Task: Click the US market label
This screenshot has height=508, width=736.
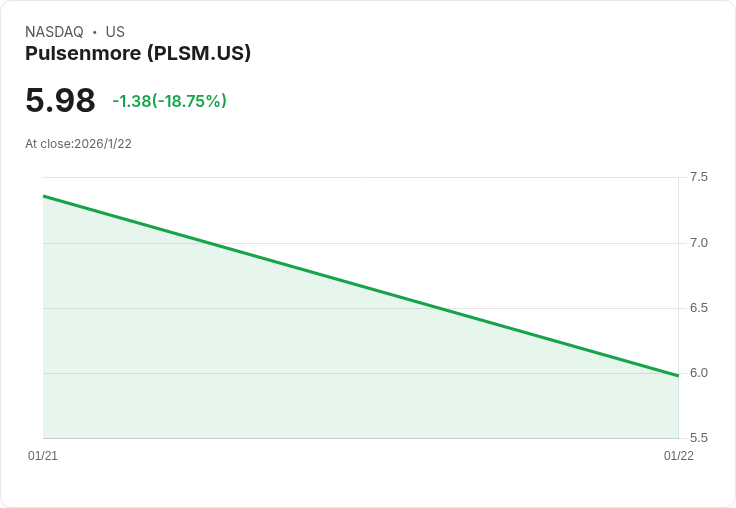Action: (x=115, y=31)
